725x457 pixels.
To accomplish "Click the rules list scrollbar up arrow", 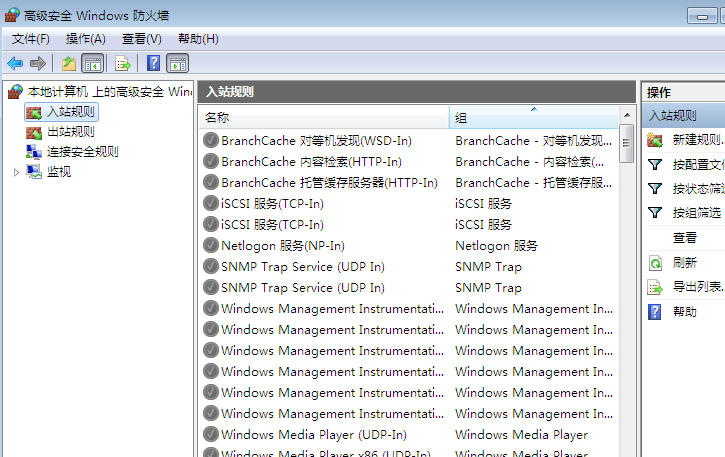I will click(627, 115).
